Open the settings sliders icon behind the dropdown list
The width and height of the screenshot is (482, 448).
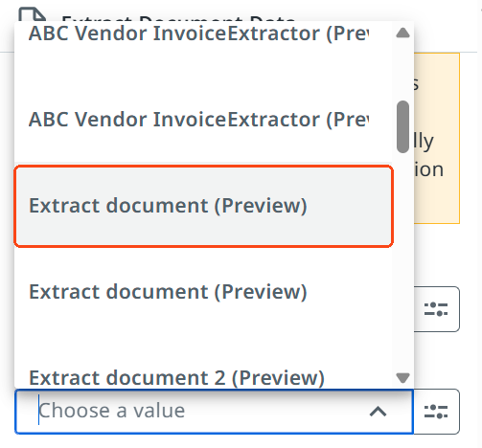coord(437,309)
